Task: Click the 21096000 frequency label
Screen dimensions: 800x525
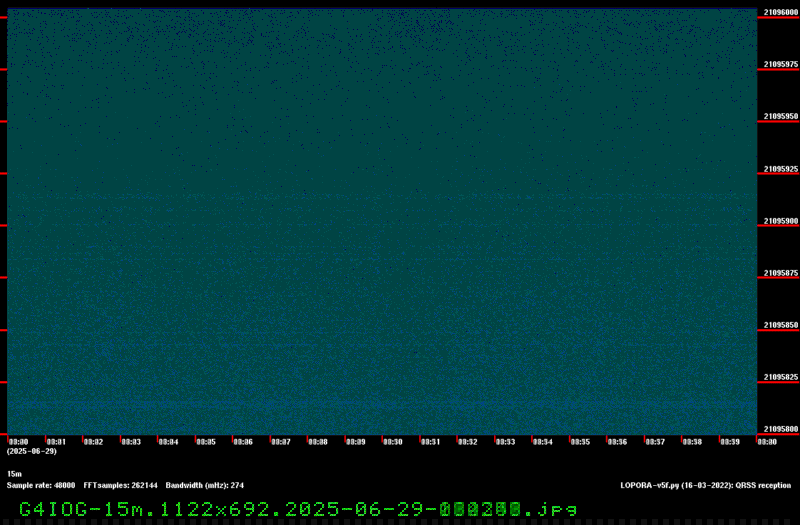Action: point(781,12)
